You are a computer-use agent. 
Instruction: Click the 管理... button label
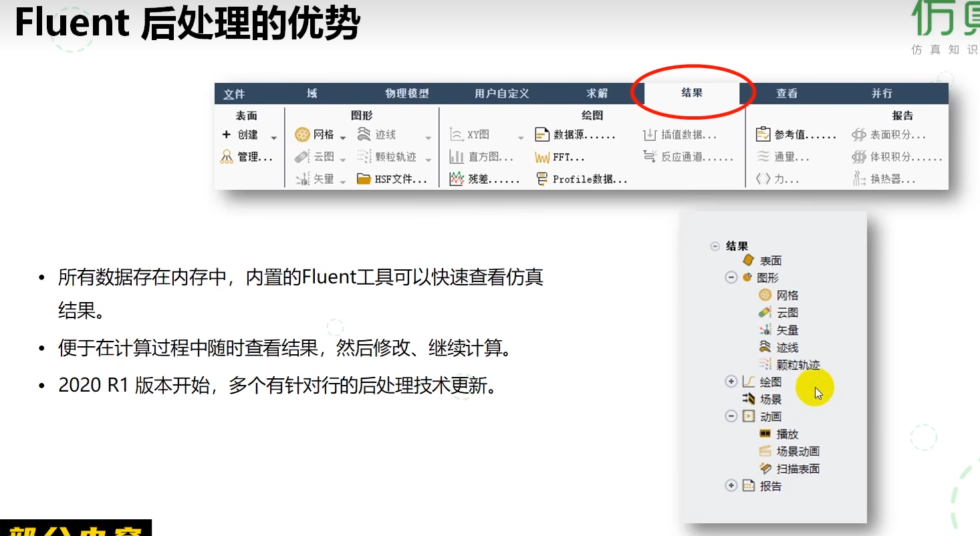click(x=255, y=158)
